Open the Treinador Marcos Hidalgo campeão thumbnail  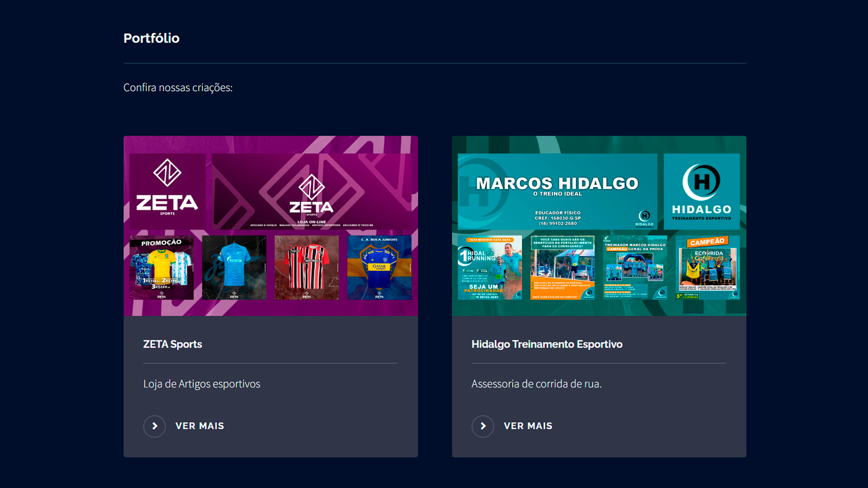635,267
